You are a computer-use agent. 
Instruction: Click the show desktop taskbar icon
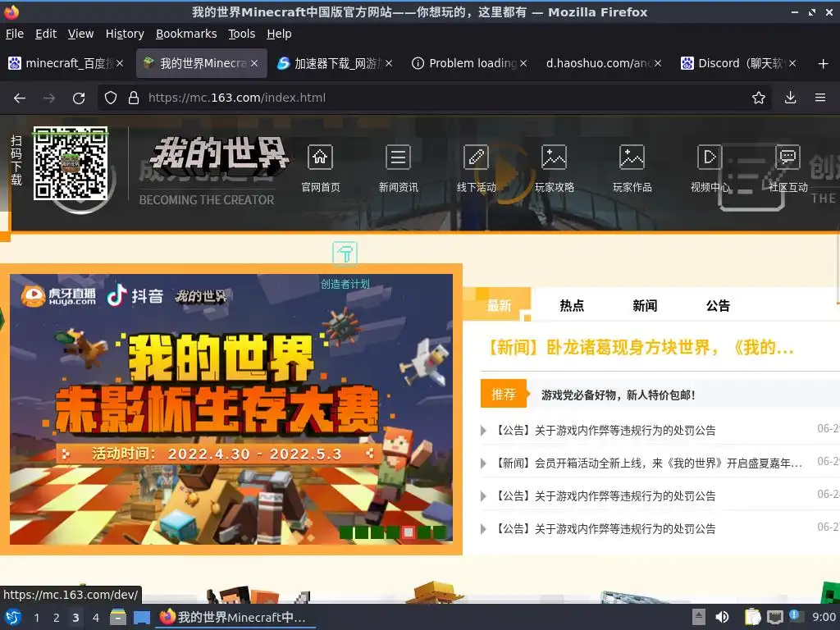[x=141, y=617]
